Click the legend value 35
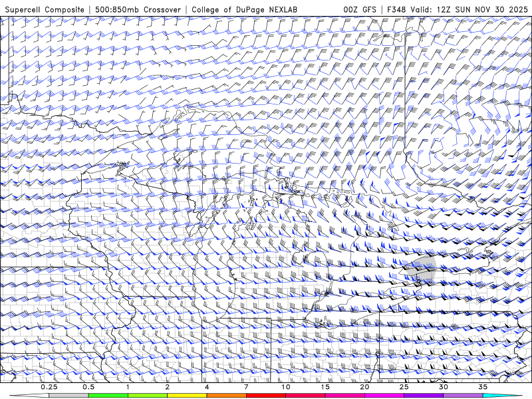Viewport: 532px width, 399px height. pos(483,387)
